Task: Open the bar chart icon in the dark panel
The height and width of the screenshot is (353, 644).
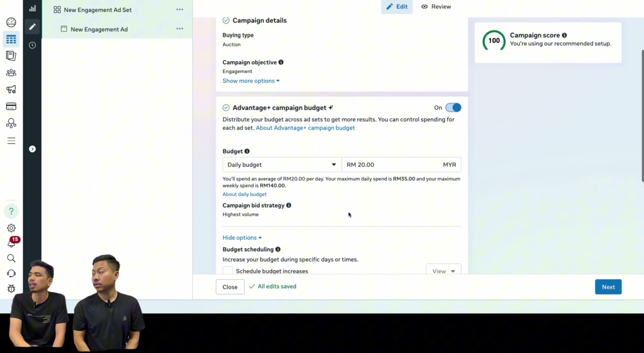Action: 32,8
